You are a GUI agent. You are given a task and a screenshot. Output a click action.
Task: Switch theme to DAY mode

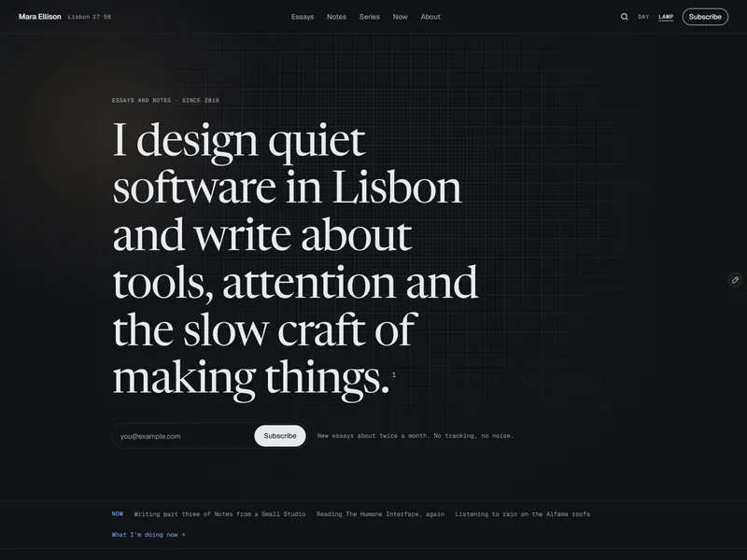(x=643, y=17)
